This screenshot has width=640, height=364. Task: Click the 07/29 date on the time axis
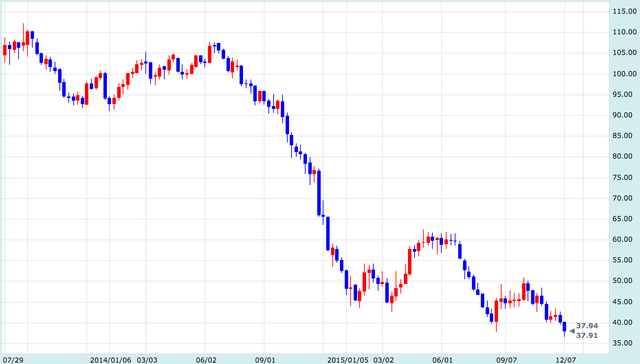[13, 360]
